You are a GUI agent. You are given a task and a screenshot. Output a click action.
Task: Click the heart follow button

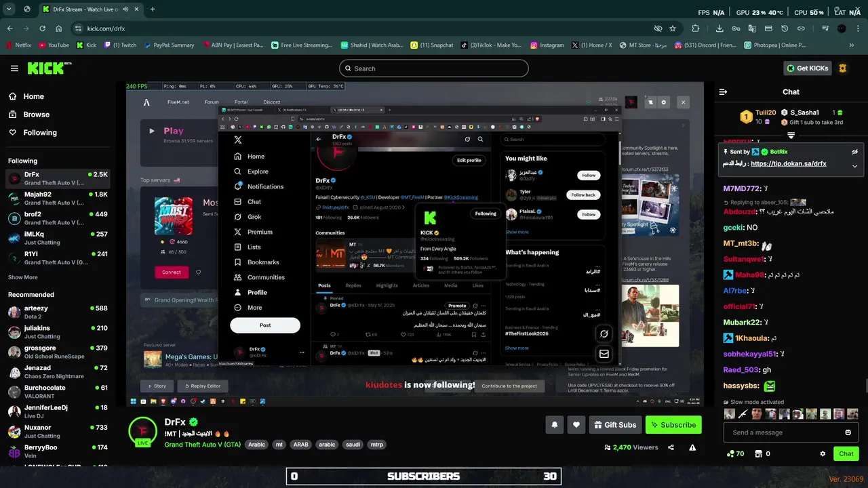click(576, 425)
